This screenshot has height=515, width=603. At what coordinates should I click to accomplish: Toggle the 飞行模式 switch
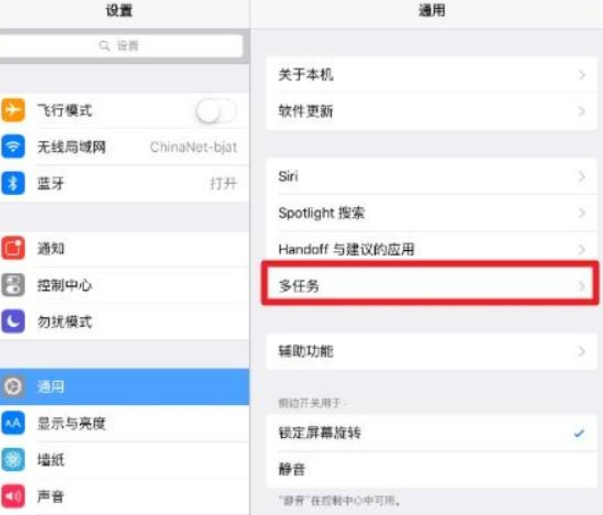[216, 112]
